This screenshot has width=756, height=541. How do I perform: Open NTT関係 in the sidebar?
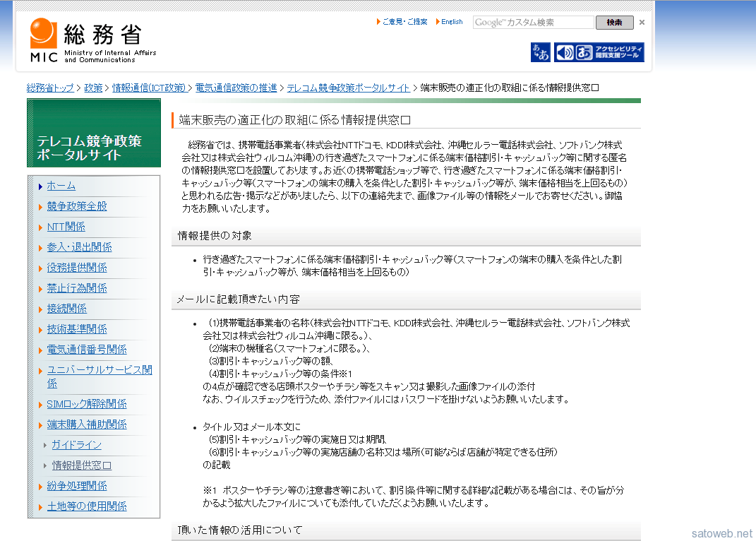[x=66, y=227]
